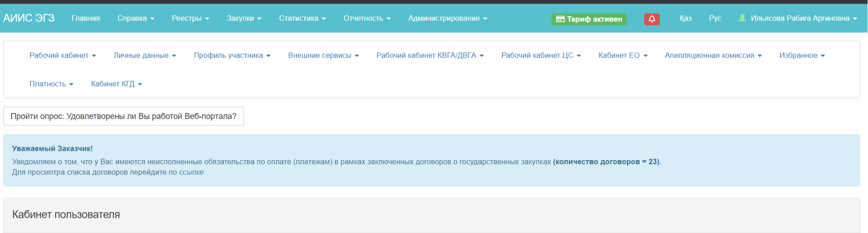Expand the Статистика menu
Viewport: 868px width, 233px height.
coord(302,18)
